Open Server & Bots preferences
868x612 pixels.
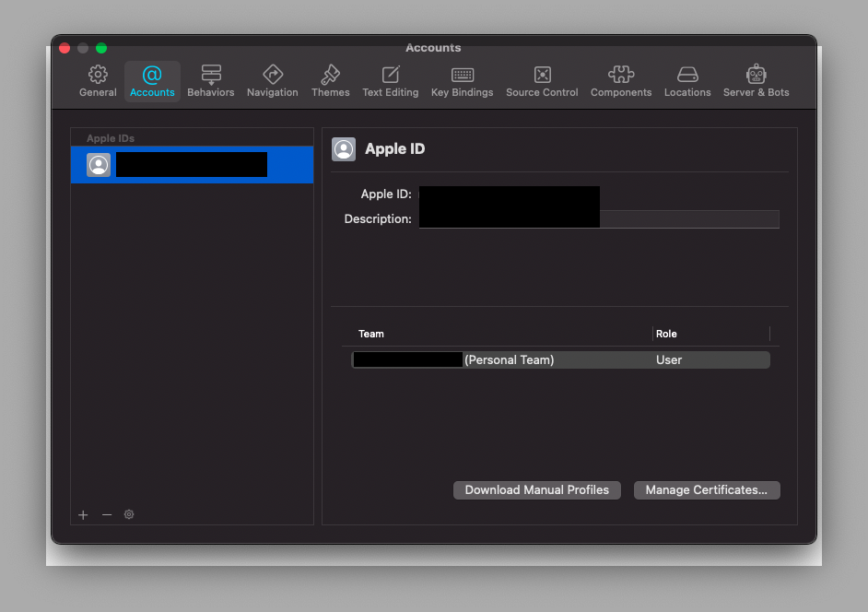point(756,81)
